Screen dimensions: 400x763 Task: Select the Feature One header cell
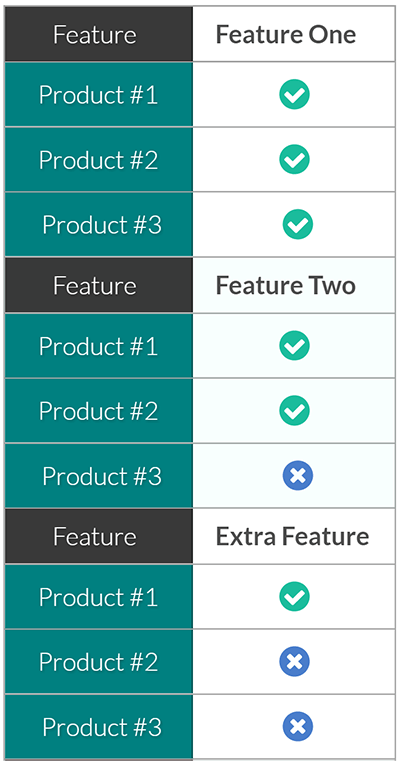293,34
